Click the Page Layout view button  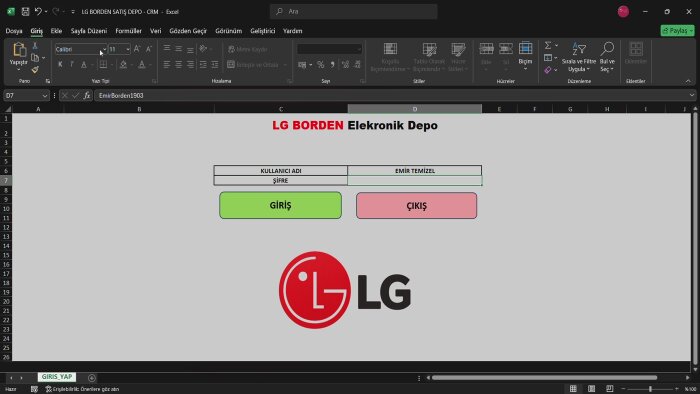coord(592,389)
